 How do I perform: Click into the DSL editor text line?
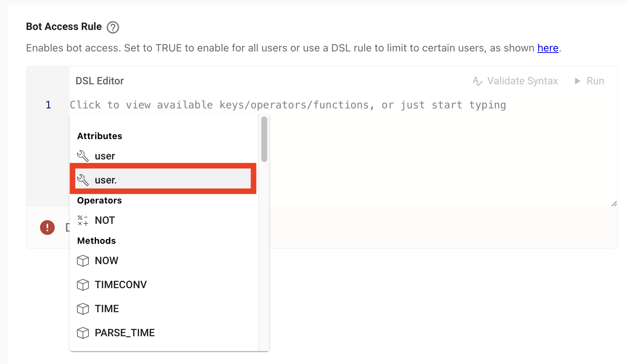click(x=333, y=105)
